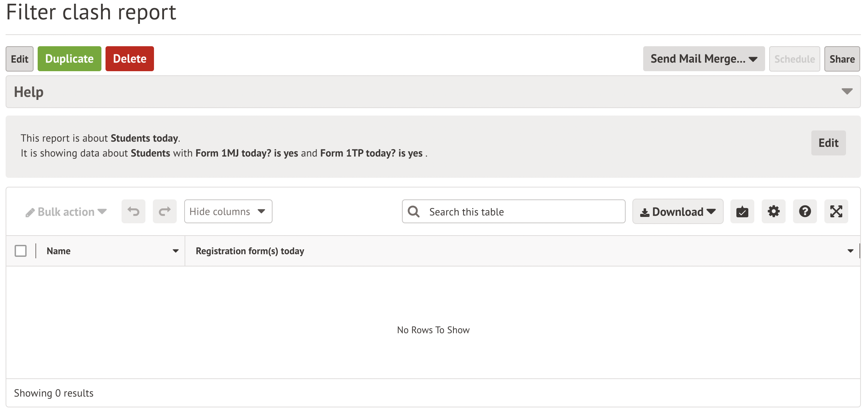Click the checkmark/validation icon
The width and height of the screenshot is (868, 410).
(x=743, y=211)
